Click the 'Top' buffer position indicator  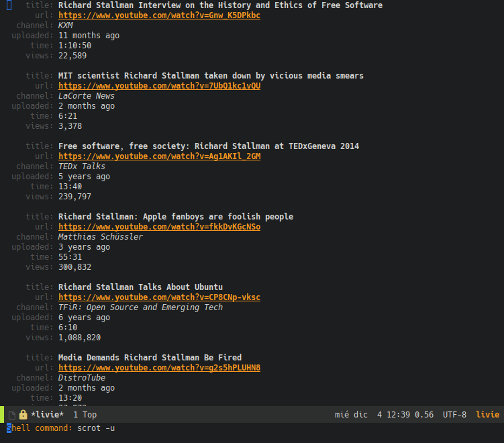pos(89,415)
